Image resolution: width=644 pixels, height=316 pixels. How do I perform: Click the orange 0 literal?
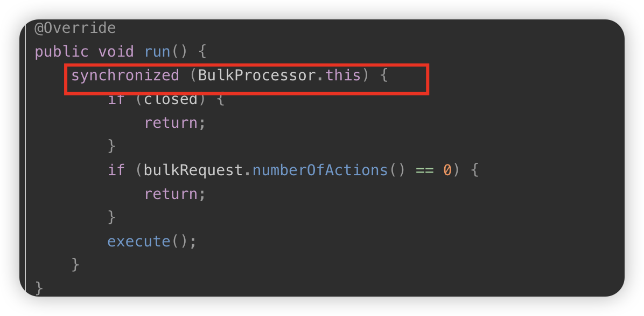point(447,170)
